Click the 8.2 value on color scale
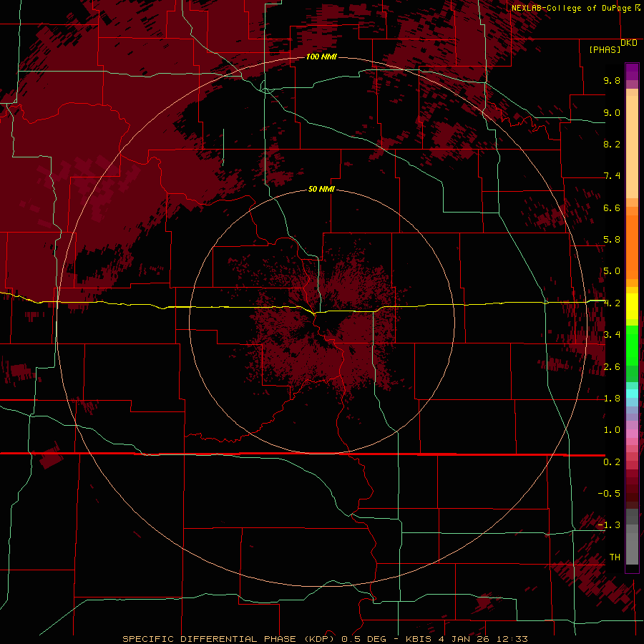644x644 pixels. 612,145
